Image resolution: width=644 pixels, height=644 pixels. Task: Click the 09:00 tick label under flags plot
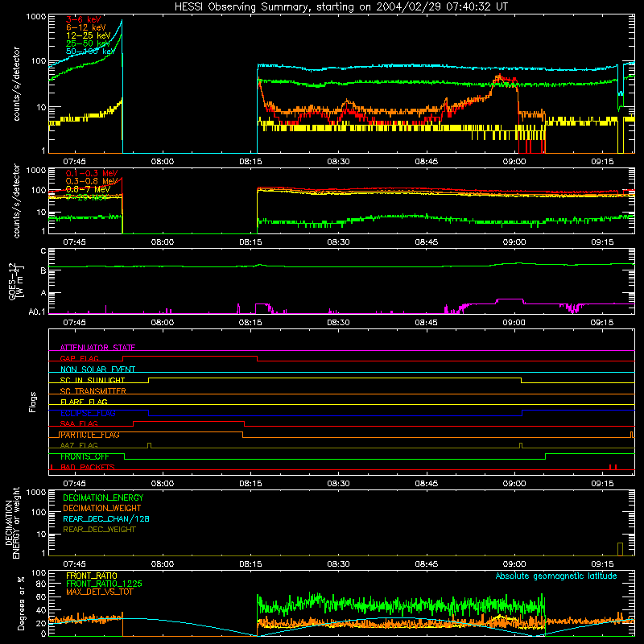[514, 484]
